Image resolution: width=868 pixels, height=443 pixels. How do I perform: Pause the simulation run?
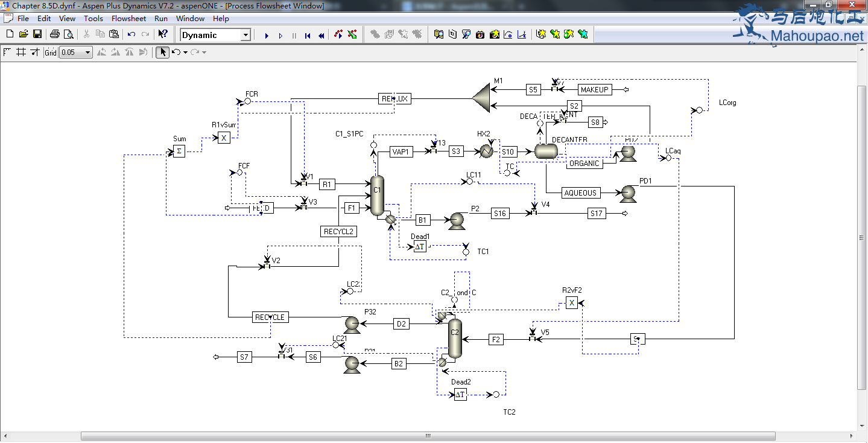coord(294,36)
